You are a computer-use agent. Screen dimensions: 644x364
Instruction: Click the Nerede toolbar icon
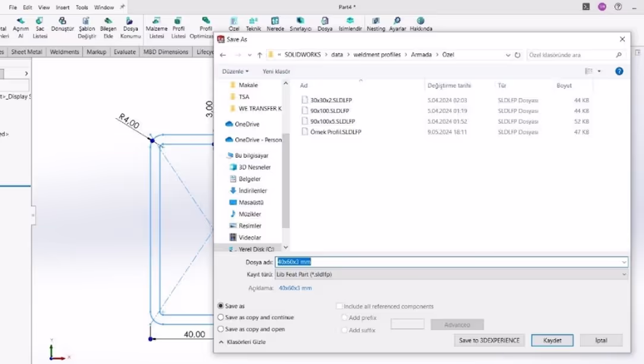point(275,24)
